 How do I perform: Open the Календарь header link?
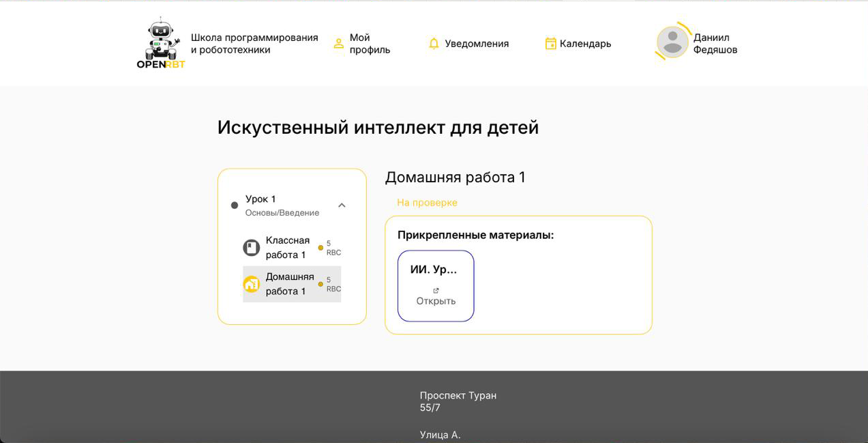tap(585, 44)
